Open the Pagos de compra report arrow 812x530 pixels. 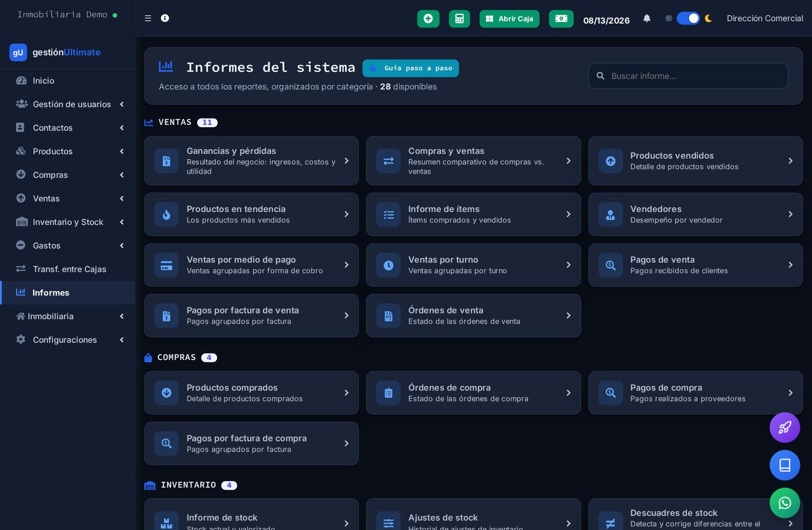[x=790, y=393]
